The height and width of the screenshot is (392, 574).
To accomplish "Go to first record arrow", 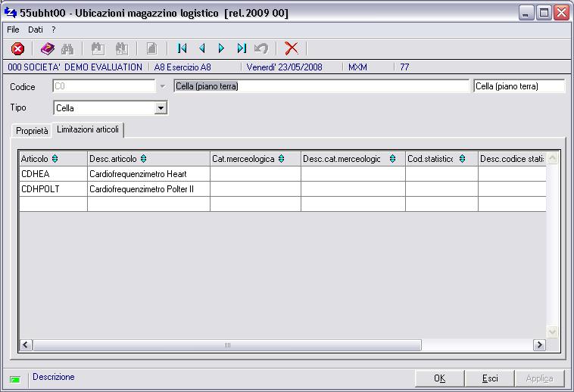I will [x=182, y=48].
